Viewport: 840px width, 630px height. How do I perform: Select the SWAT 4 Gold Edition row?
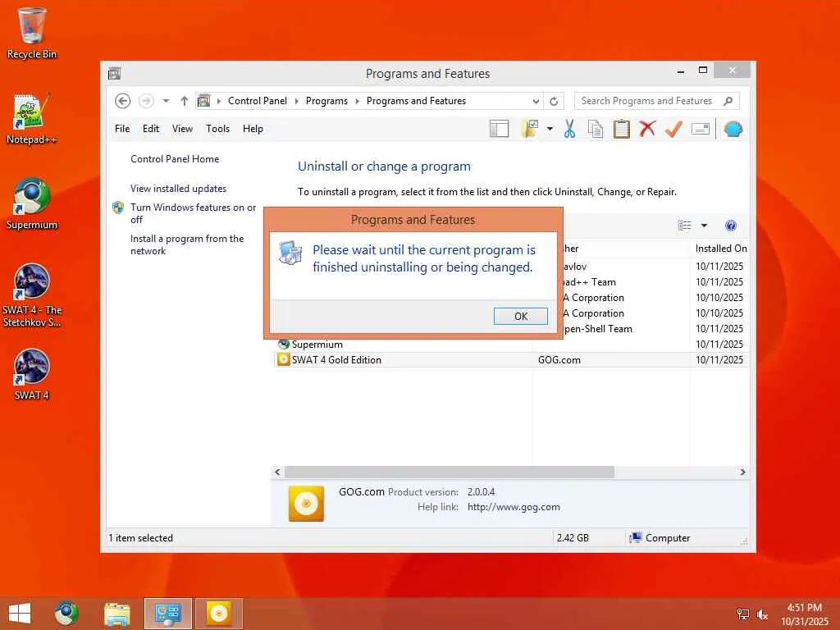click(511, 360)
